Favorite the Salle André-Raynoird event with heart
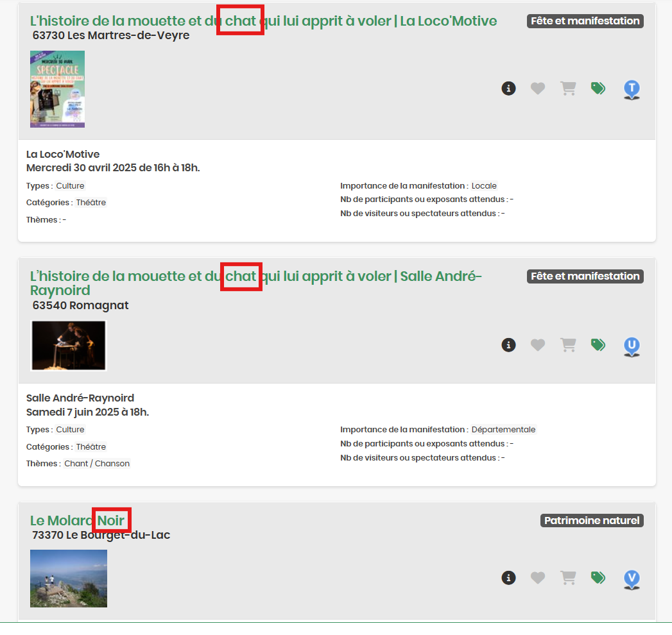Viewport: 672px width, 635px height. click(538, 344)
